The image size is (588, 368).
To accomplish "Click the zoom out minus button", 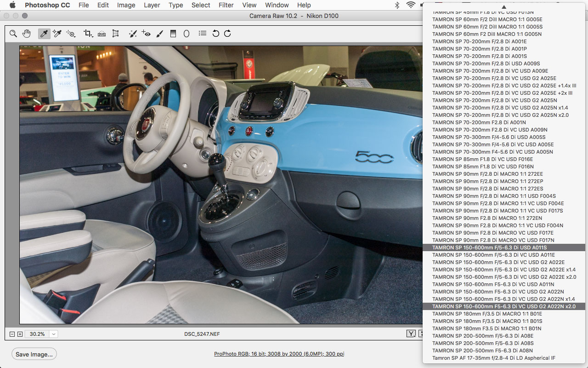I will point(12,334).
